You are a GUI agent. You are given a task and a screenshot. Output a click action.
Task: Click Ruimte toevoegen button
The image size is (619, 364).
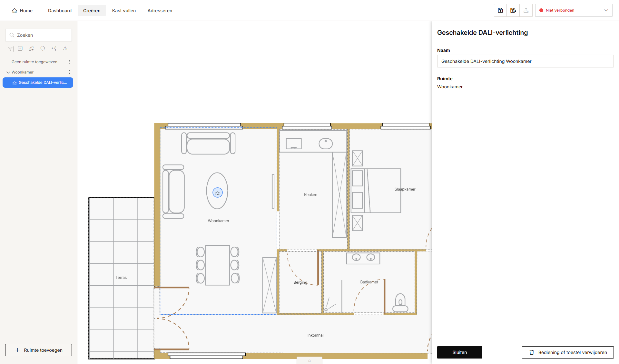coord(38,350)
